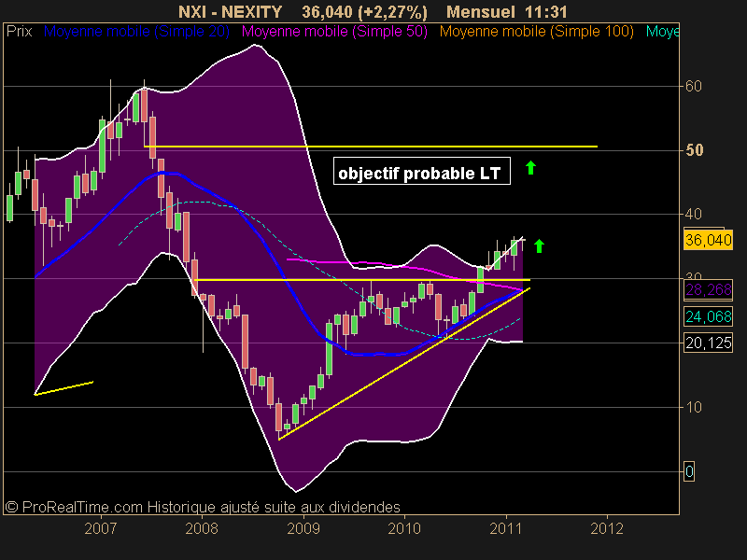747x560 pixels.
Task: Click the 'objectif probable LT' annotation box
Action: (422, 172)
